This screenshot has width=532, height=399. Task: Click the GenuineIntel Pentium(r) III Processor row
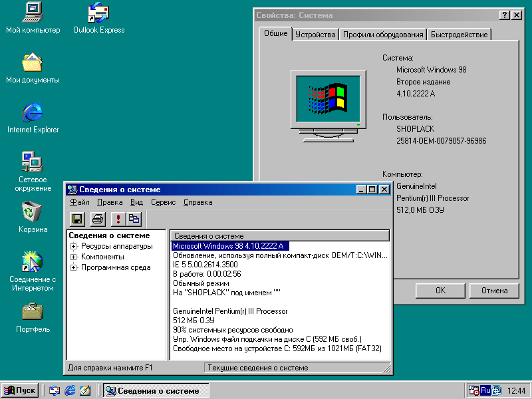[x=230, y=311]
